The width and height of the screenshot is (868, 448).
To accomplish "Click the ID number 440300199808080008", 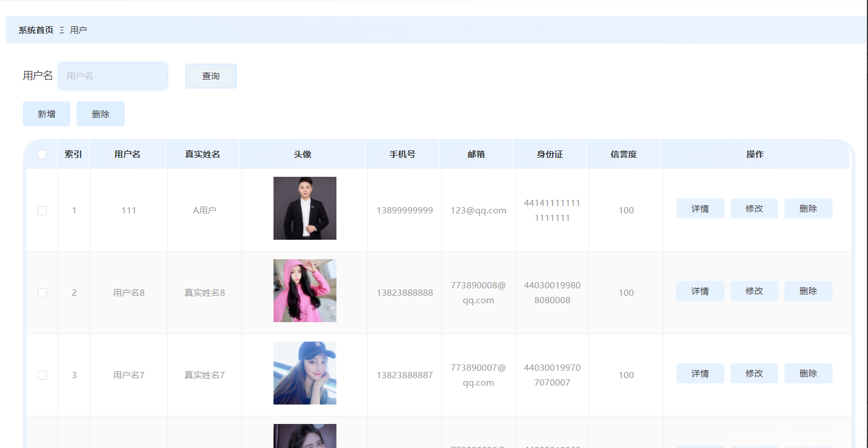I will coord(552,293).
